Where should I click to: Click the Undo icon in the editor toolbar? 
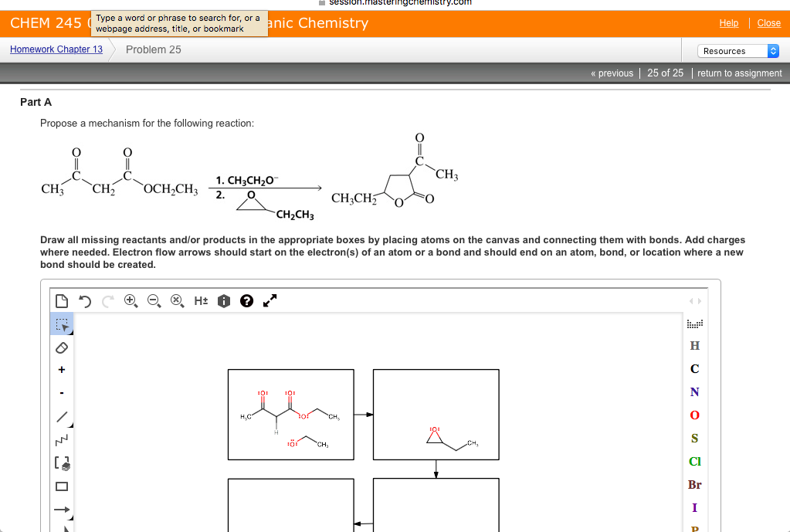(85, 300)
